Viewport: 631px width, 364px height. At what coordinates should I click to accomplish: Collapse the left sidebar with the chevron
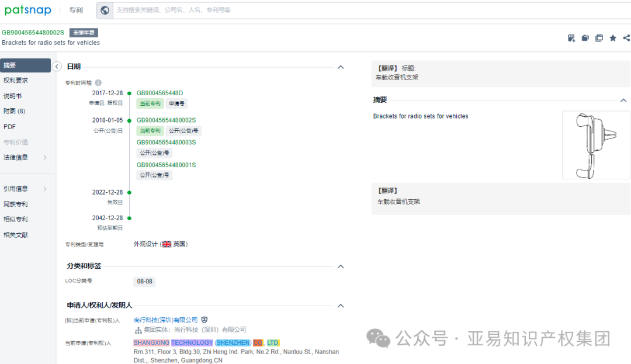pyautogui.click(x=57, y=67)
